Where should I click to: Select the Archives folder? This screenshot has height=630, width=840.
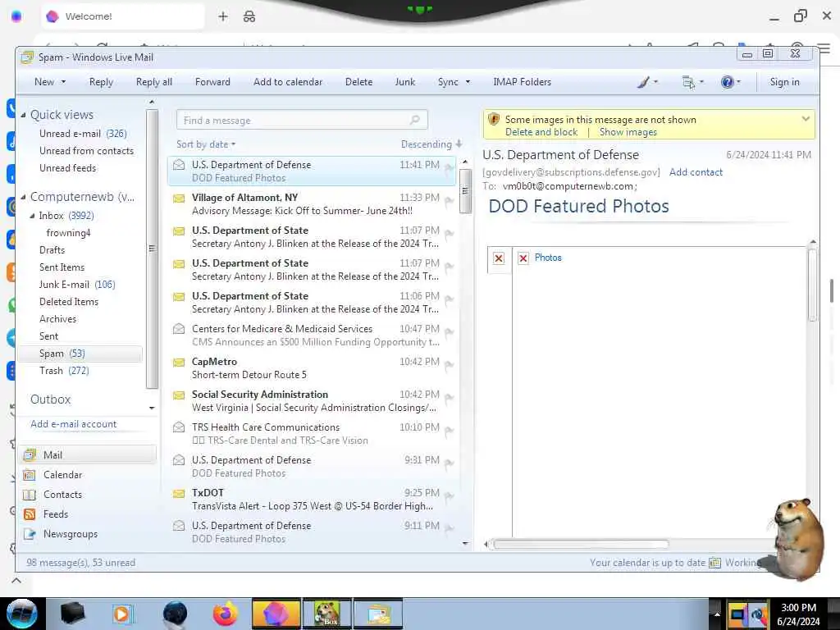[x=58, y=319]
